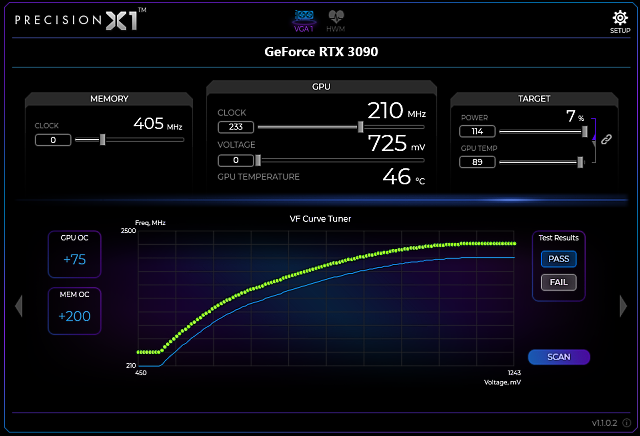Click the Test Results label
Image resolution: width=640 pixels, height=436 pixels.
pyautogui.click(x=558, y=238)
